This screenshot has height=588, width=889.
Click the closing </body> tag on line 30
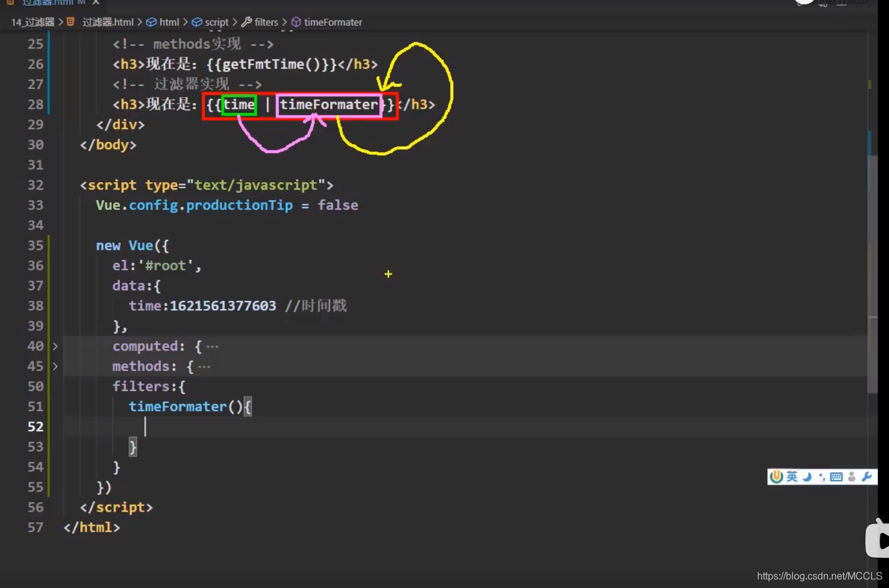pos(108,145)
